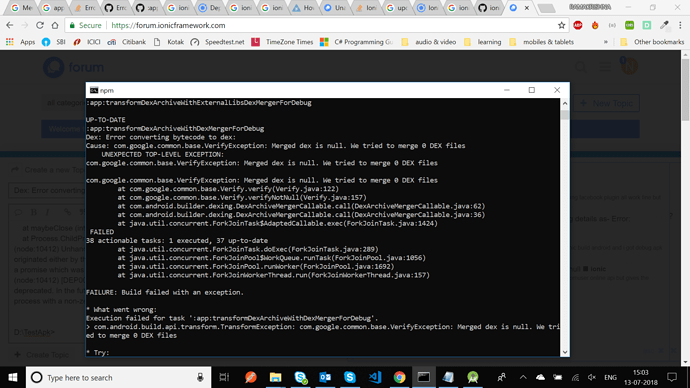Open the TimeZone Times bookmark
Screen dimensions: 690x388
click(x=282, y=42)
